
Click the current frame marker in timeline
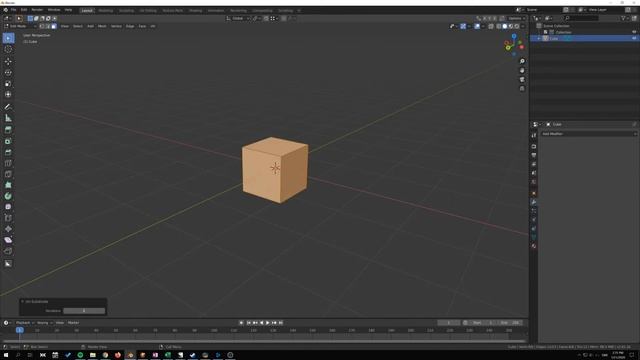click(20, 330)
